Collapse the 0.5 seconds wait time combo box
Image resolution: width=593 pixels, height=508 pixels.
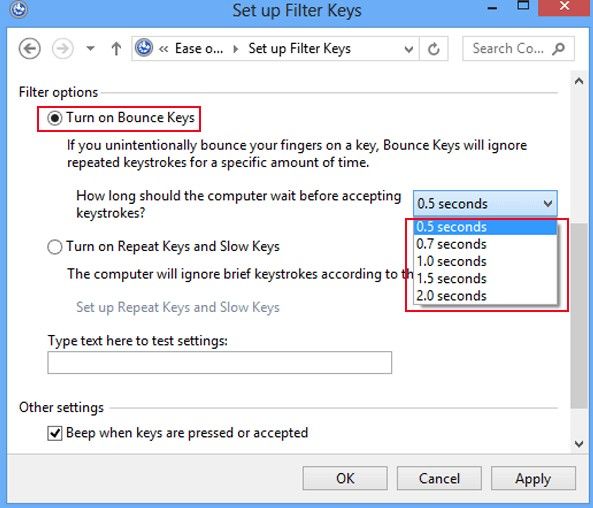[485, 204]
